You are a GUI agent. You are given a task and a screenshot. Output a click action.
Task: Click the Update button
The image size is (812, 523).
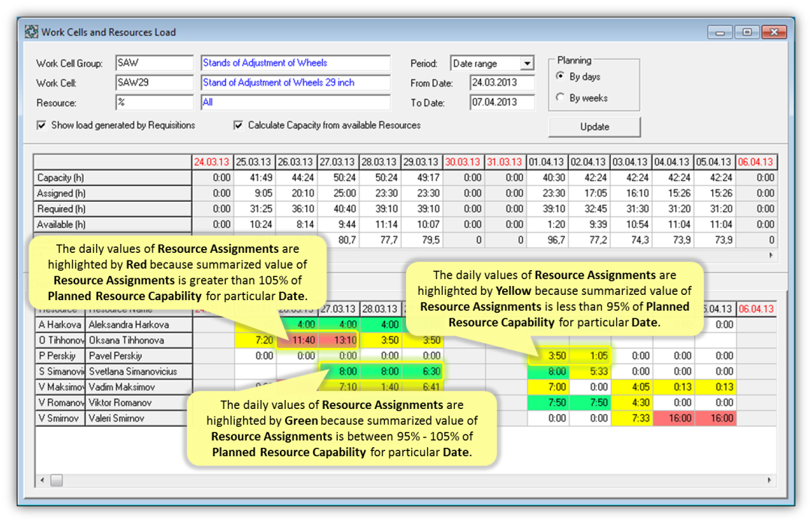594,127
